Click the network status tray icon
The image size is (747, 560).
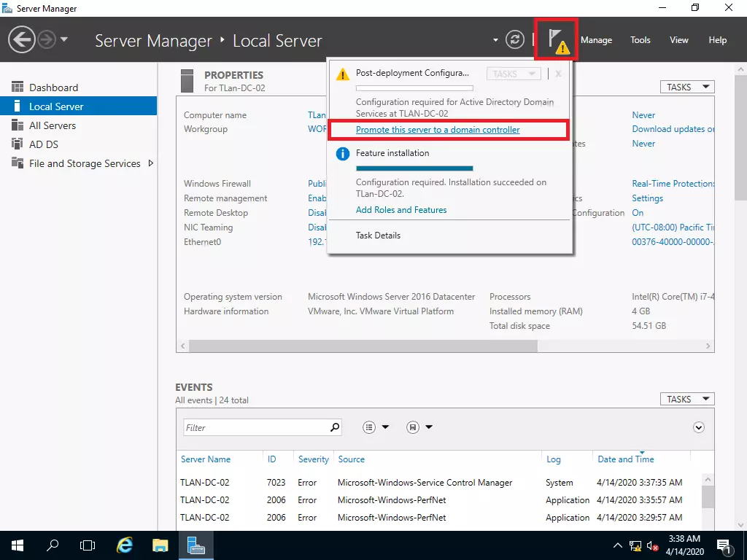(x=635, y=545)
